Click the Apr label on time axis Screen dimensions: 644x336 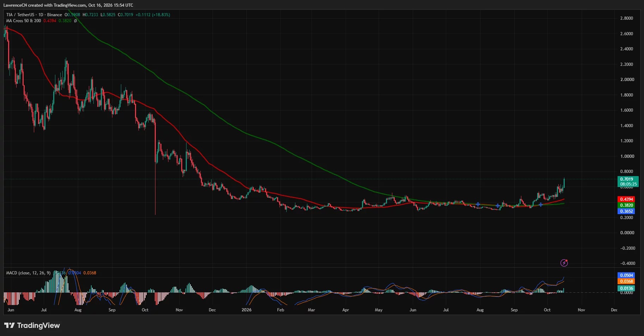(345, 310)
